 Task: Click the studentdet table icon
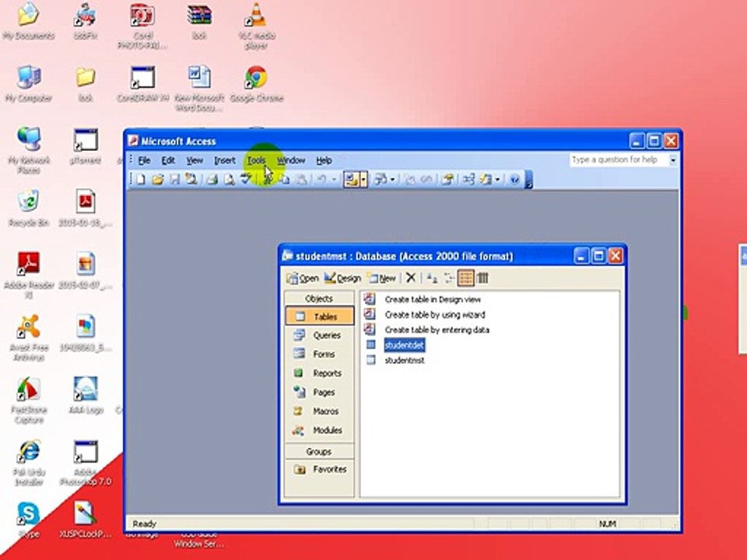coord(370,345)
